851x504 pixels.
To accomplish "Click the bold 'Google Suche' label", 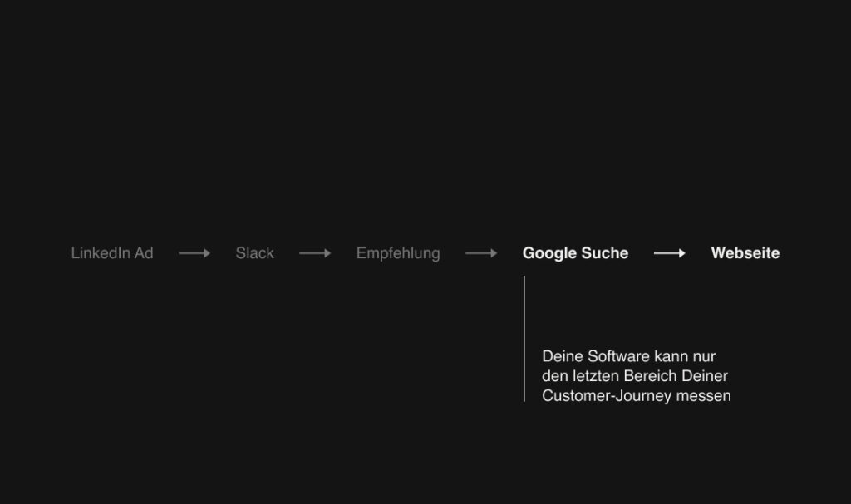I will pyautogui.click(x=575, y=253).
